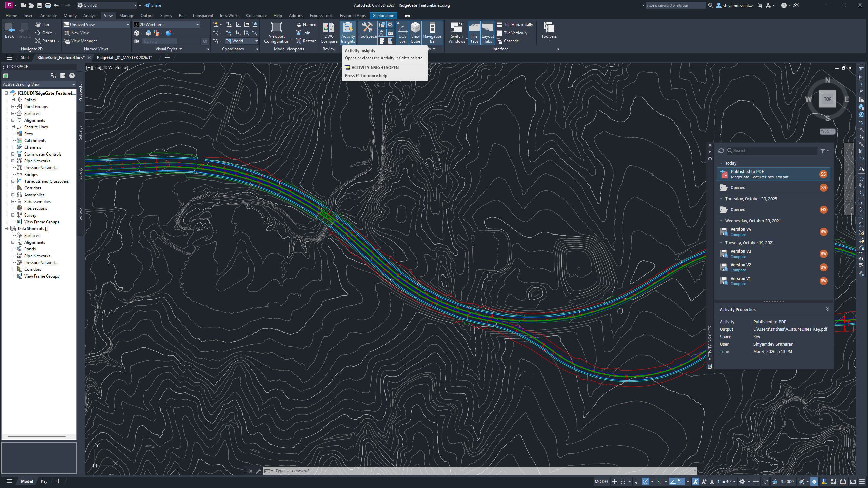The width and height of the screenshot is (868, 488).
Task: Switch to RidgeGate_01_MASTER 2026.1 file tab
Action: [x=124, y=58]
